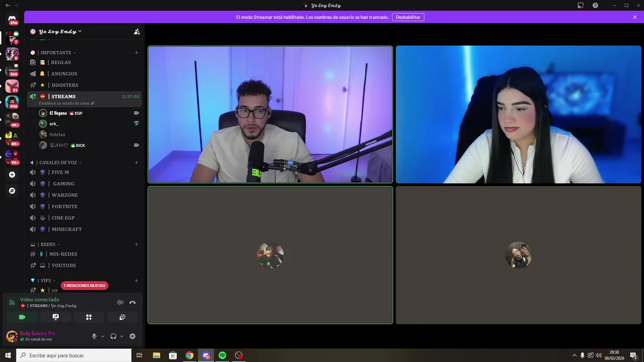Image resolution: width=644 pixels, height=362 pixels.
Task: Click user erk_ in voice list
Action: 89,124
